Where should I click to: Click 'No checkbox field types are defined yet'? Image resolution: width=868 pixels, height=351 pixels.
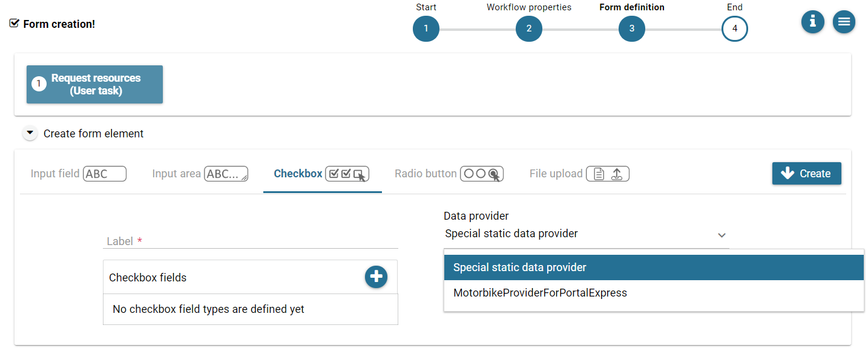[208, 309]
